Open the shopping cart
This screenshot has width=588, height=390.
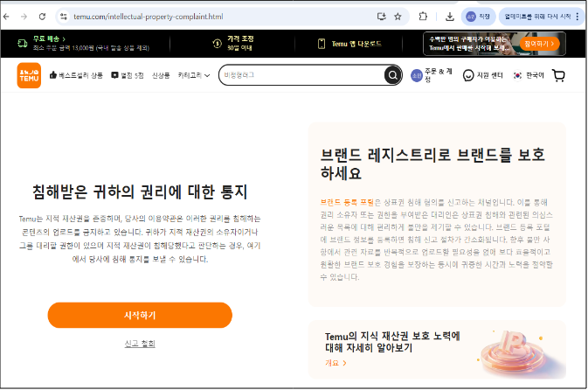559,75
